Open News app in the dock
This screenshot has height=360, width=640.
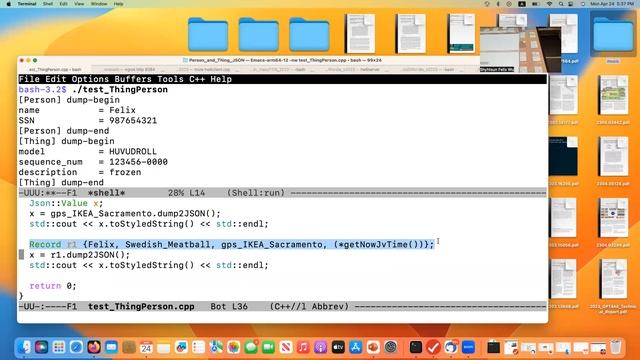[x=286, y=347]
